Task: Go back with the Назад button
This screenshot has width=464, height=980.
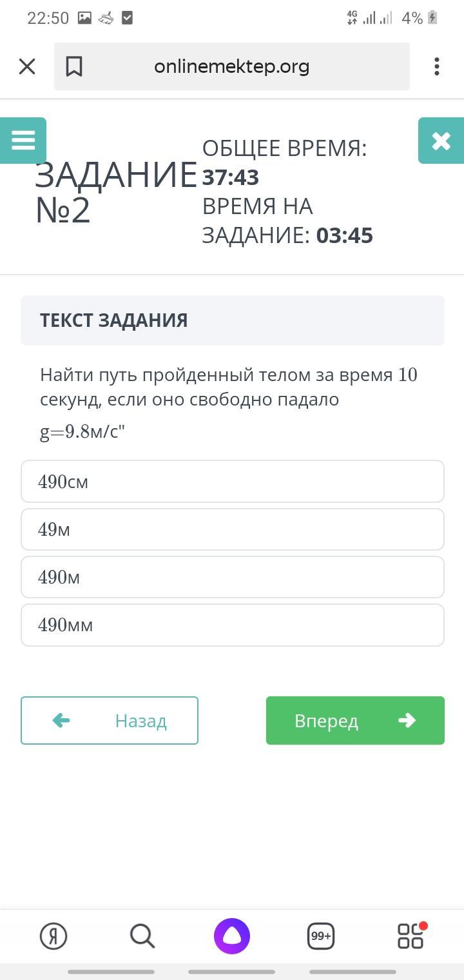Action: tap(110, 720)
